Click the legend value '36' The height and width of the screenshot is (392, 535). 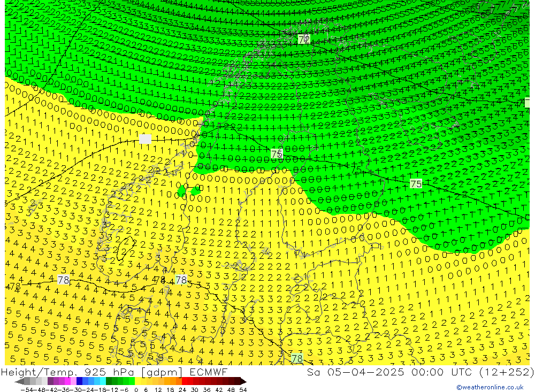point(207,390)
